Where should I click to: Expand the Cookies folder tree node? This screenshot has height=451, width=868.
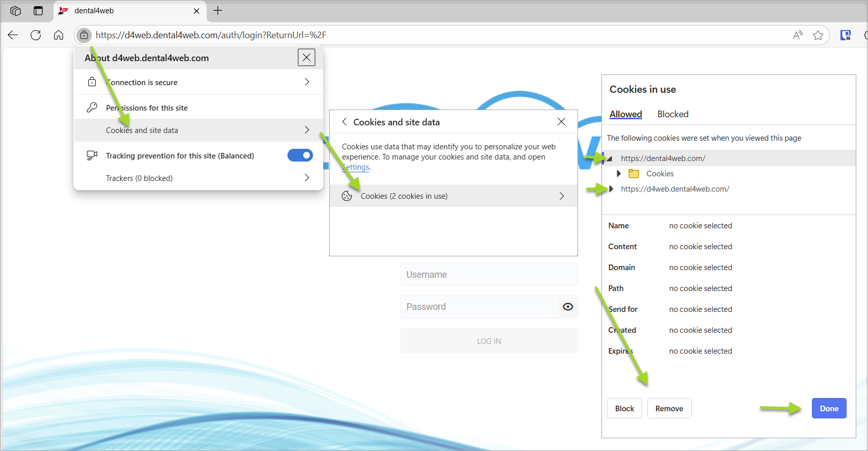(619, 174)
